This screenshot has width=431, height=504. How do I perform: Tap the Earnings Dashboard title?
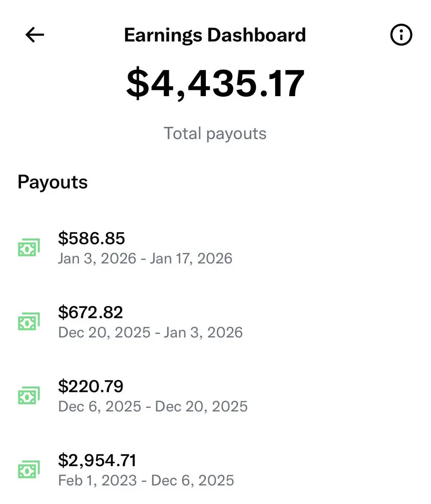point(215,35)
